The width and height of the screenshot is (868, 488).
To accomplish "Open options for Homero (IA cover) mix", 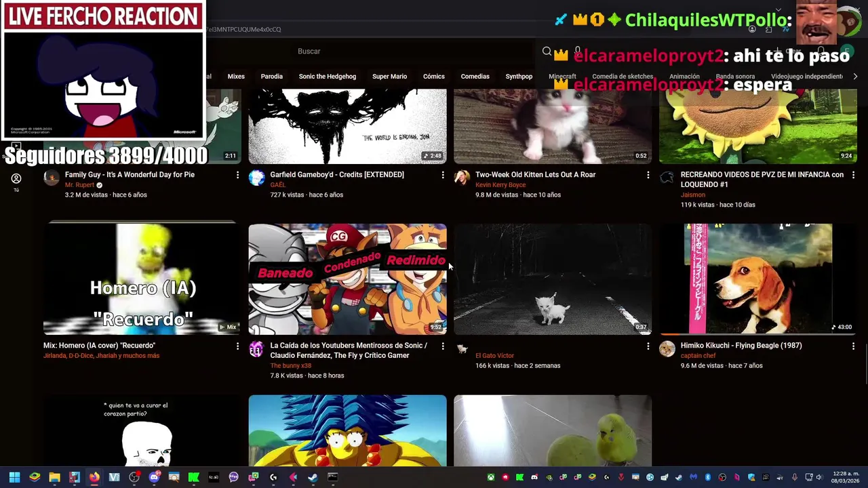I will pos(237,346).
